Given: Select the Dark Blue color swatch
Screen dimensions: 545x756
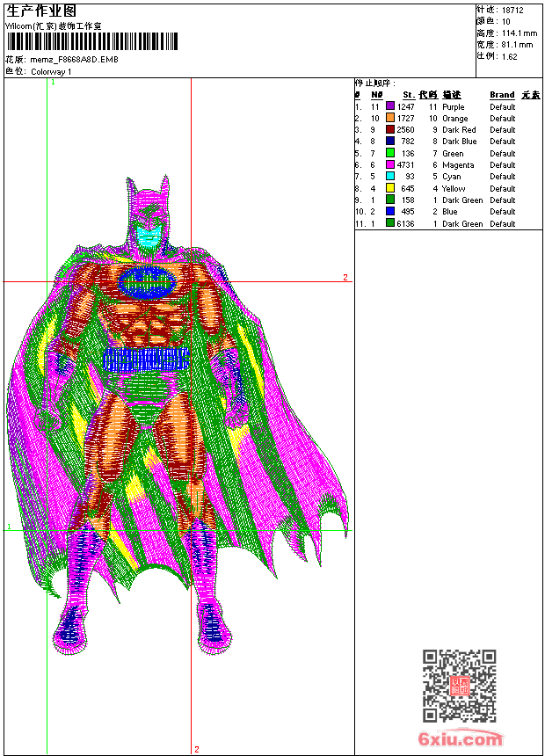Looking at the screenshot, I should coord(390,141).
